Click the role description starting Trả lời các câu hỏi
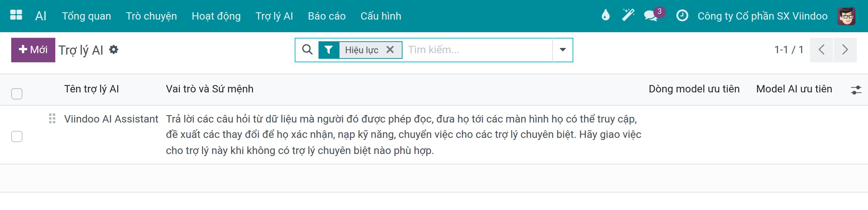 [x=403, y=135]
